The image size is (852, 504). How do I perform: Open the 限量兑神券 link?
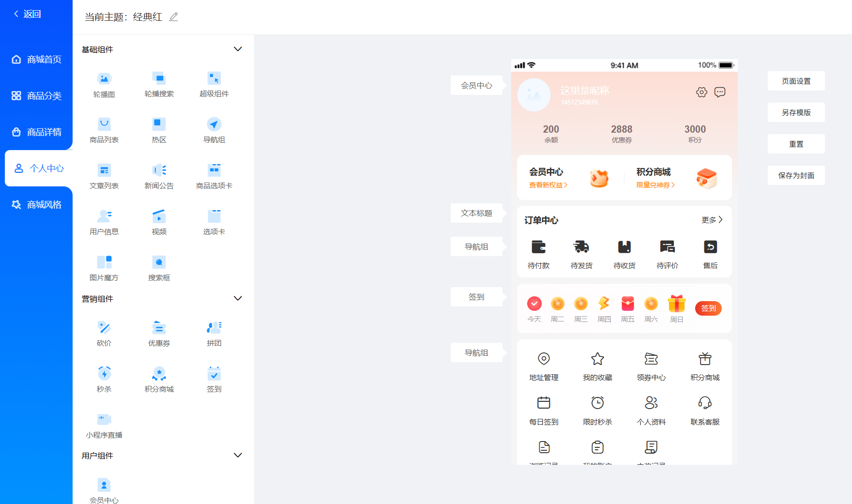click(655, 185)
